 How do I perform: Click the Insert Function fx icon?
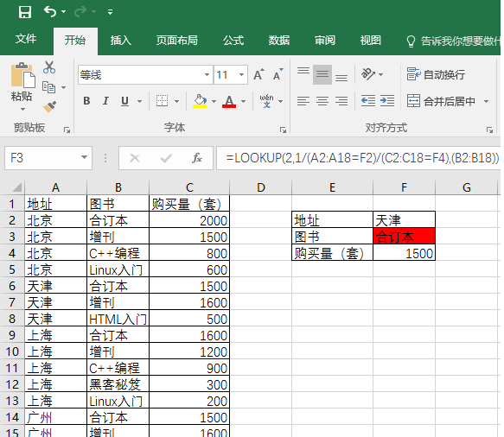click(x=197, y=158)
